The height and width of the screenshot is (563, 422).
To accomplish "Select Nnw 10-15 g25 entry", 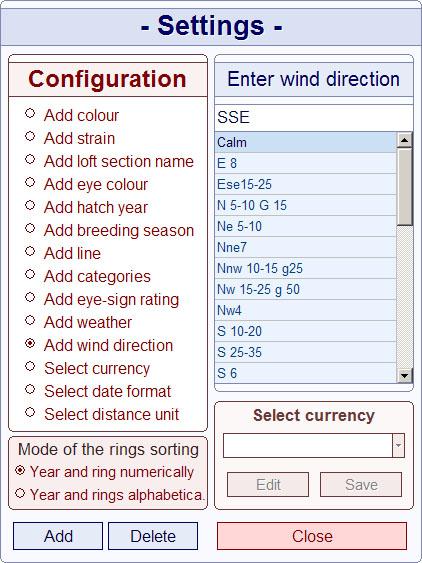I will 306,268.
